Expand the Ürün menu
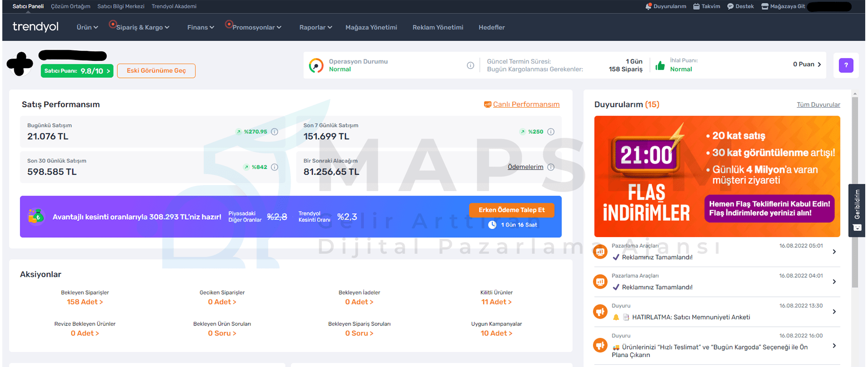 pyautogui.click(x=87, y=27)
